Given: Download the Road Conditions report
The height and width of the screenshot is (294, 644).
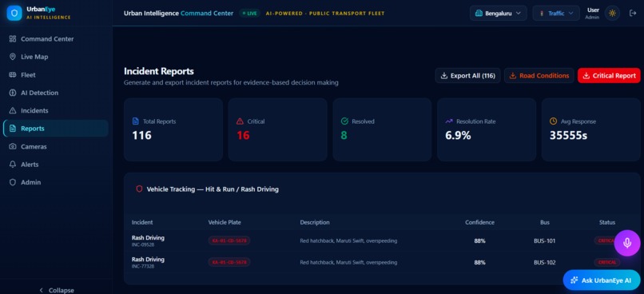Looking at the screenshot, I should (539, 76).
